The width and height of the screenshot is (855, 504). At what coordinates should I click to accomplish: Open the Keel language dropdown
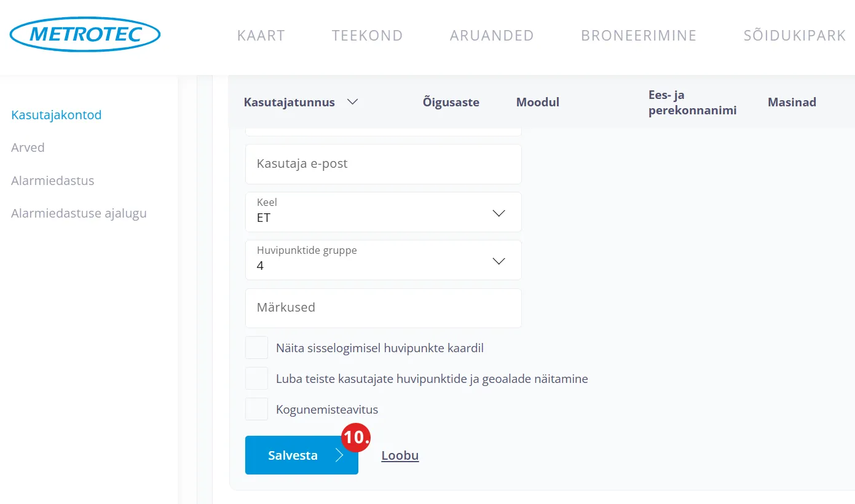383,212
